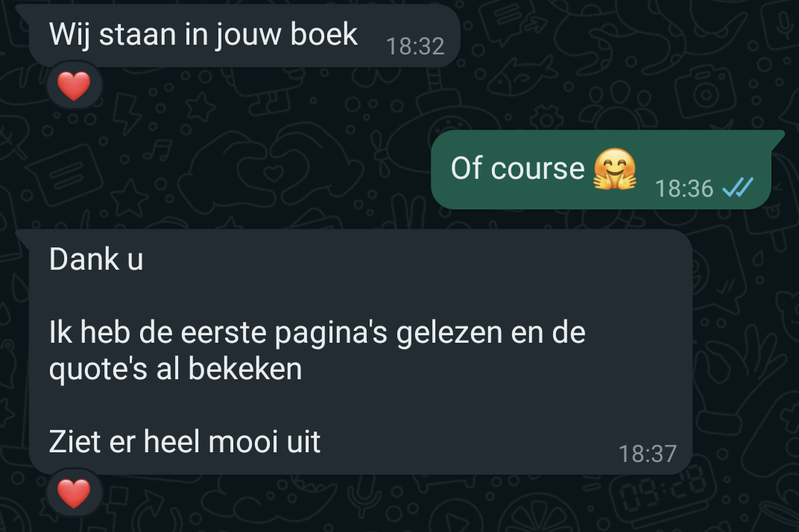The width and height of the screenshot is (799, 532).
Task: Click the 18:37 timestamp
Action: coord(648,454)
